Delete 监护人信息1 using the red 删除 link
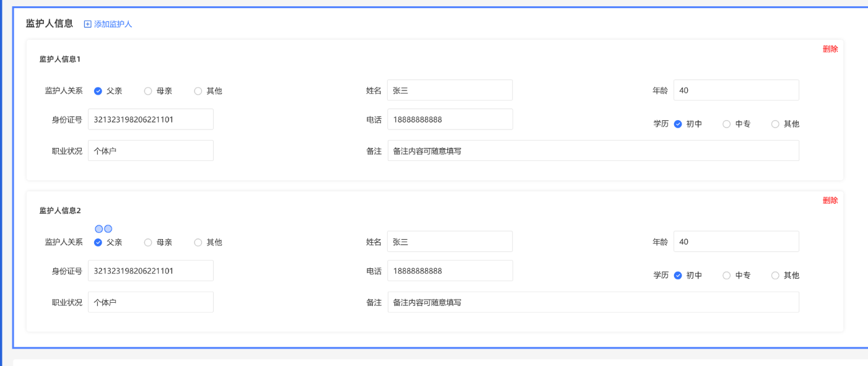The width and height of the screenshot is (868, 366). pyautogui.click(x=830, y=49)
